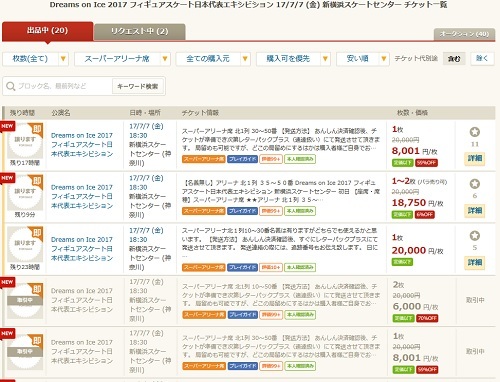Click the 取引中 label of 6,000 yen listing
The image size is (500, 382).
[x=475, y=300]
